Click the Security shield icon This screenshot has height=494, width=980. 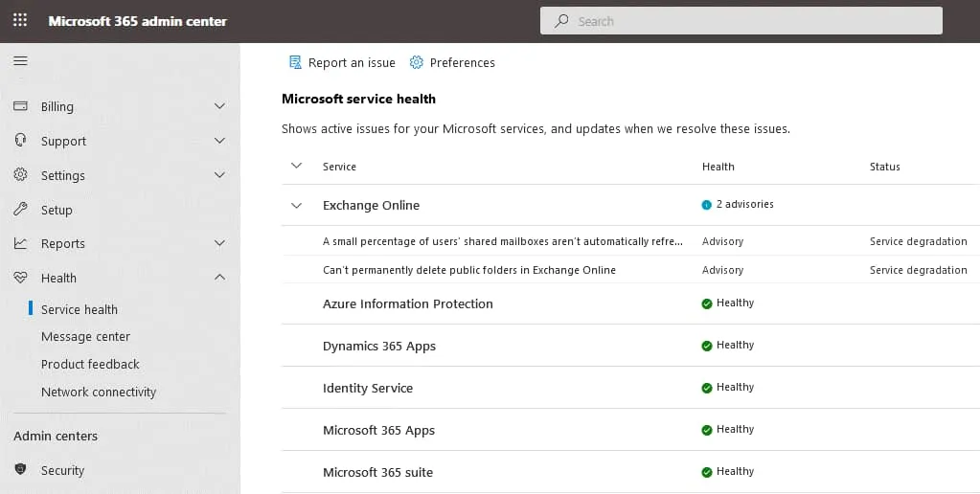[x=20, y=470]
